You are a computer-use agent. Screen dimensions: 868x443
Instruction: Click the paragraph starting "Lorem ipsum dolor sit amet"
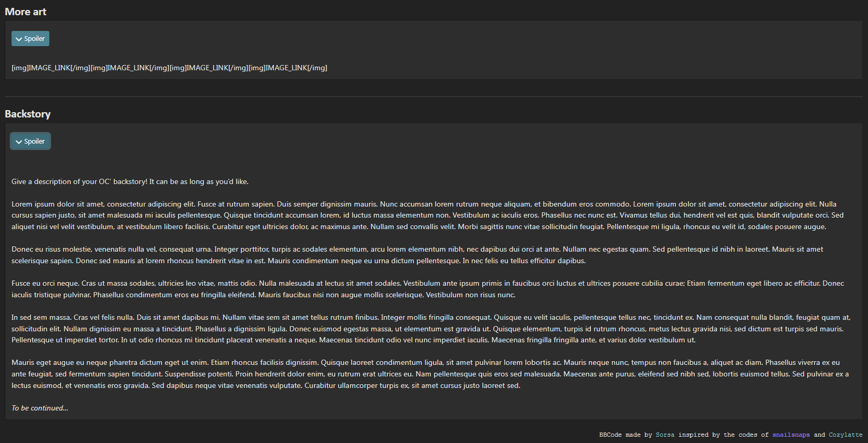coord(428,215)
